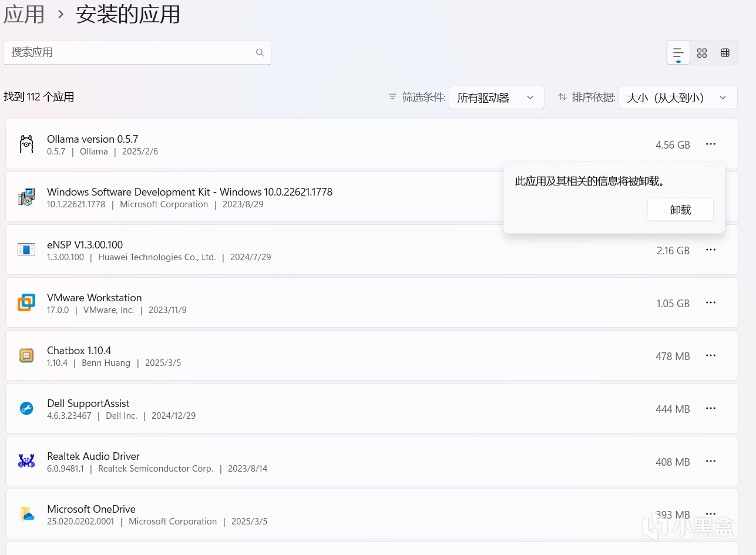Screen dimensions: 756x555
Task: Select the Dell SupportAssist name
Action: [x=89, y=403]
